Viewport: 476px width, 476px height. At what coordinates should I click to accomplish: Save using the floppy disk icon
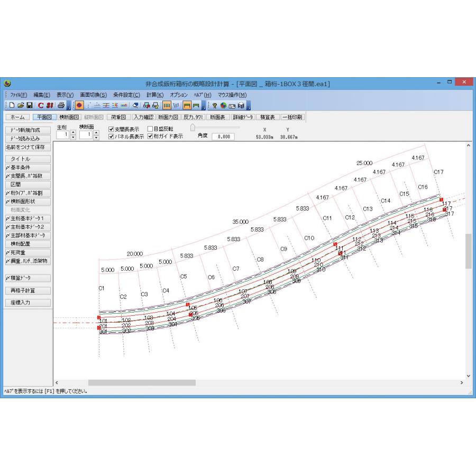point(30,105)
